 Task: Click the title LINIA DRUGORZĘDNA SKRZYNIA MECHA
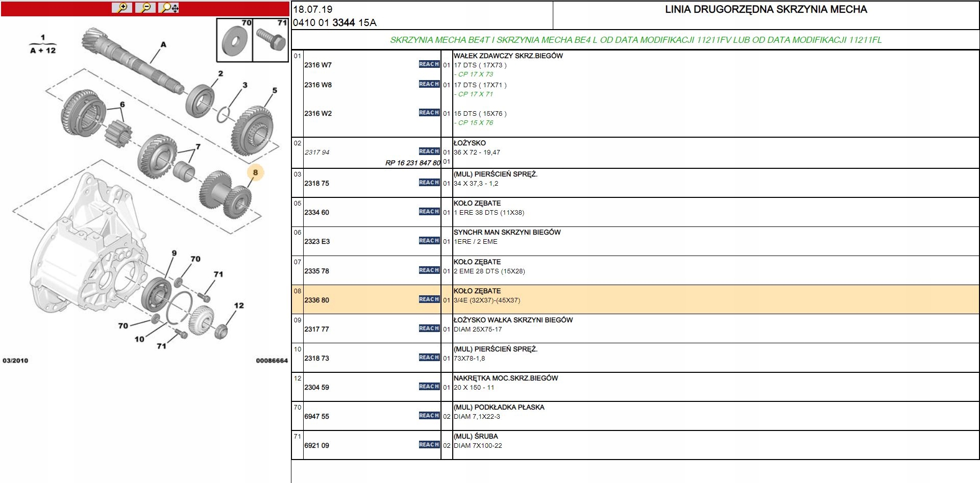coord(766,9)
